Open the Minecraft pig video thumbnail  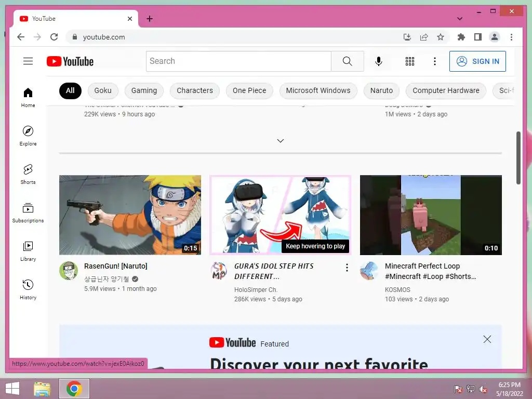click(431, 215)
